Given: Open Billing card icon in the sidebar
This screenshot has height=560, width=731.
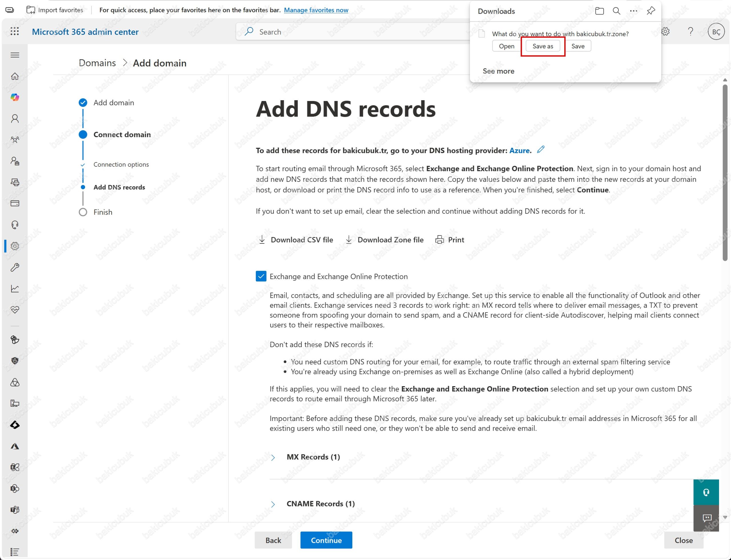Looking at the screenshot, I should tap(15, 203).
